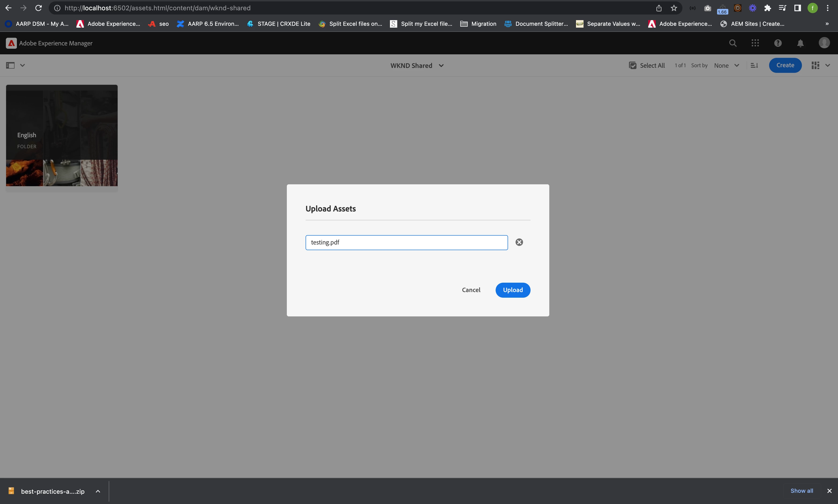Click the sort direction icon
This screenshot has width=838, height=504.
pyautogui.click(x=754, y=65)
